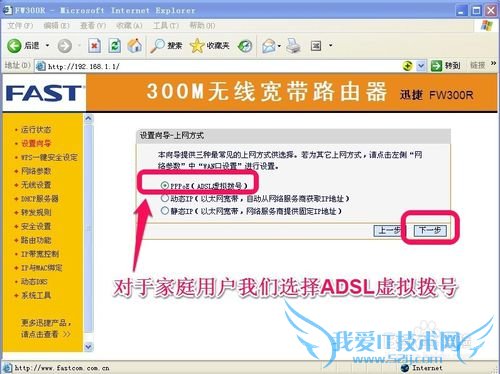
Task: Select PPPoE (ADSL虚拟拨号) radio button
Action: point(165,185)
